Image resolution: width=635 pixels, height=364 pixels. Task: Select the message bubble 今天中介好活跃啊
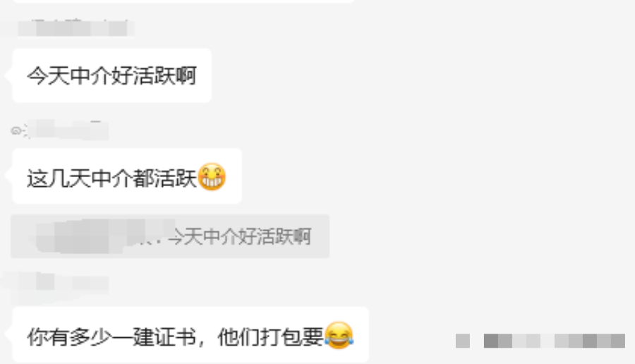point(111,75)
